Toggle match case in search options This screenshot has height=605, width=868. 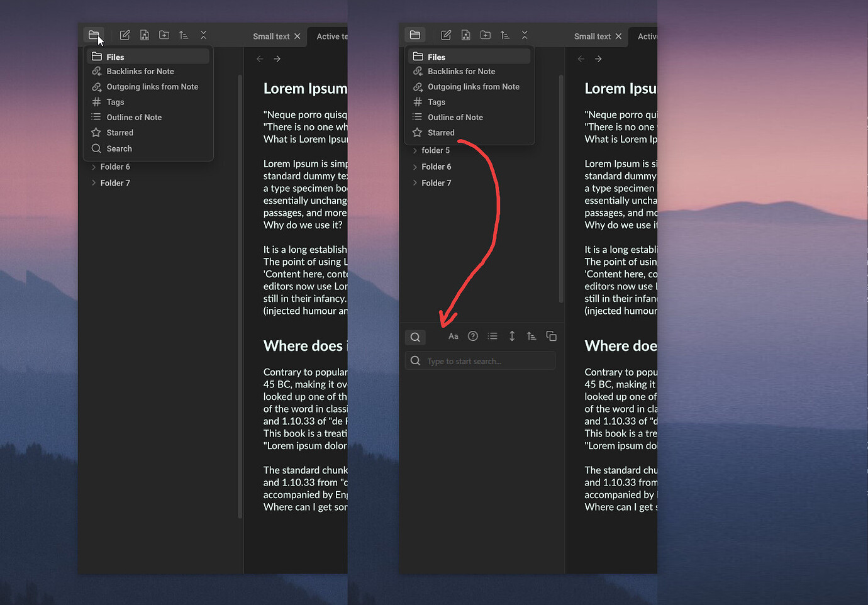[x=453, y=336]
